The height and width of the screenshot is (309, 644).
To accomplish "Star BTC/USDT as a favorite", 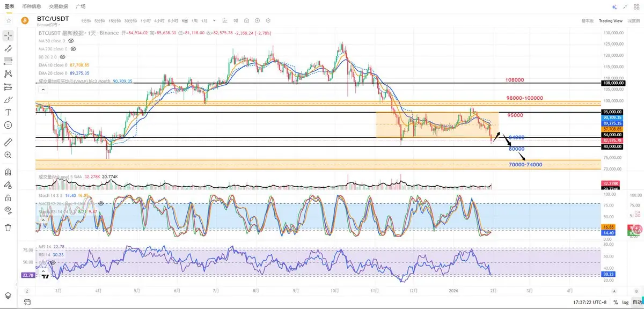I will 8,20.
